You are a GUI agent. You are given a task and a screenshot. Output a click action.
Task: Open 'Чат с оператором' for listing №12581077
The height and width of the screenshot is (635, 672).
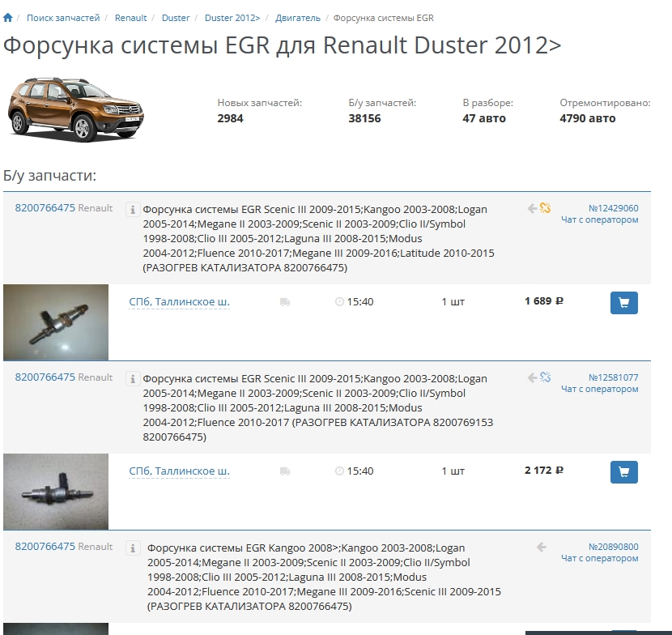click(600, 390)
